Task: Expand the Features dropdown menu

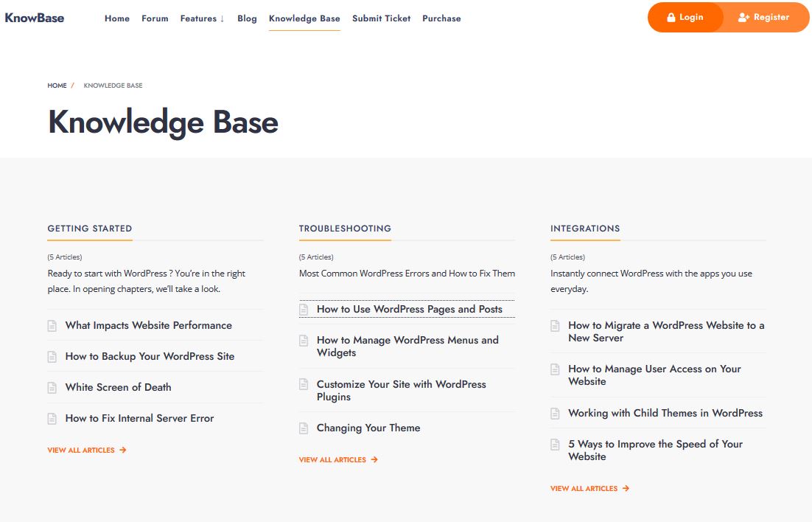Action: (202, 18)
